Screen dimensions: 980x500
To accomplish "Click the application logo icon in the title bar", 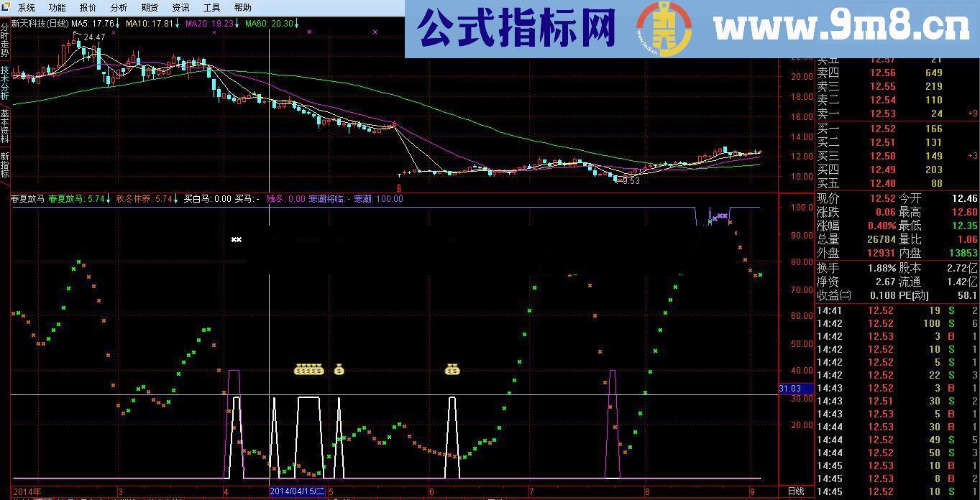I will 6,7.
